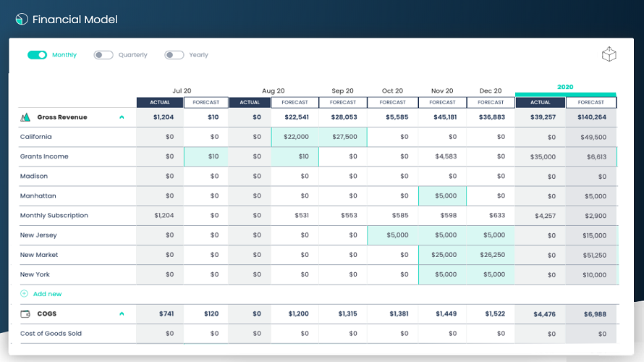
Task: Click the Gross Revenue mountain icon
Action: pyautogui.click(x=25, y=117)
